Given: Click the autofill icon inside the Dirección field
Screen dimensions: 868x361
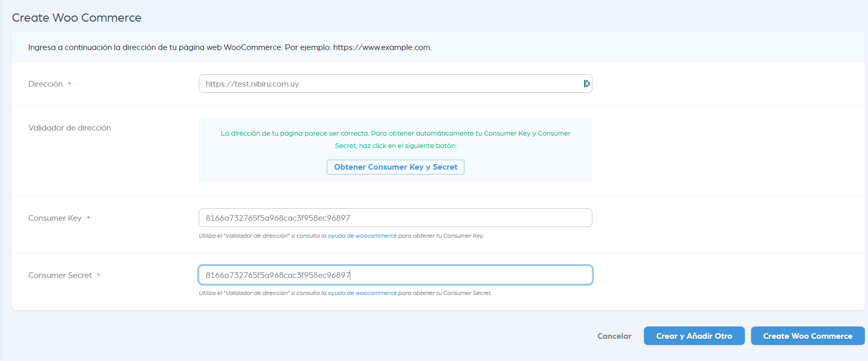Looking at the screenshot, I should [x=586, y=84].
